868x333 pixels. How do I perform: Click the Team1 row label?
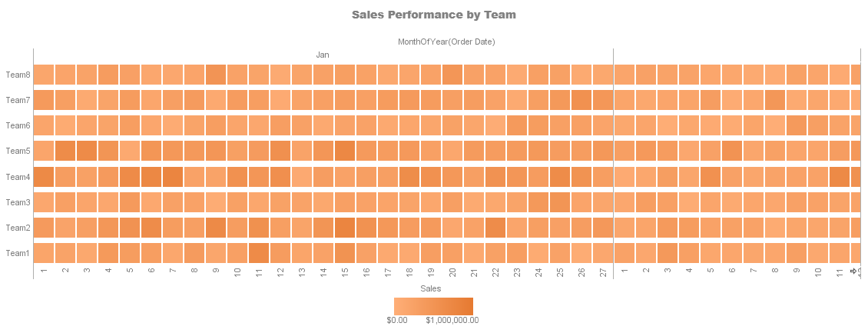[18, 253]
